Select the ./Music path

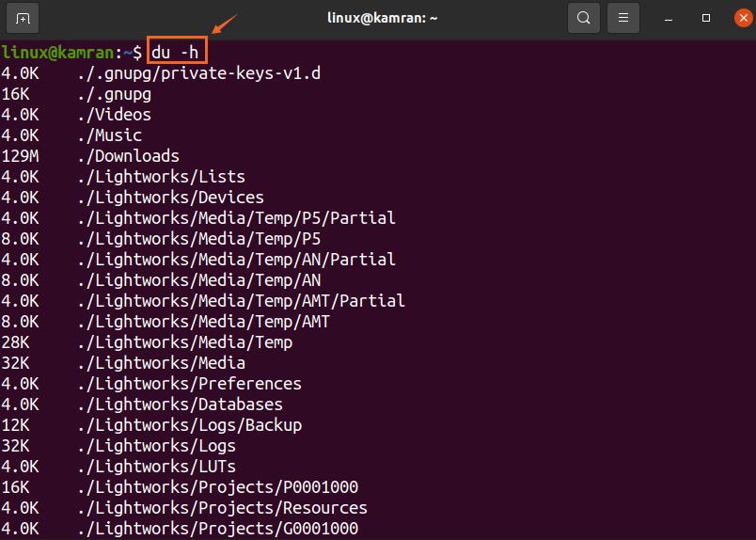(x=109, y=135)
